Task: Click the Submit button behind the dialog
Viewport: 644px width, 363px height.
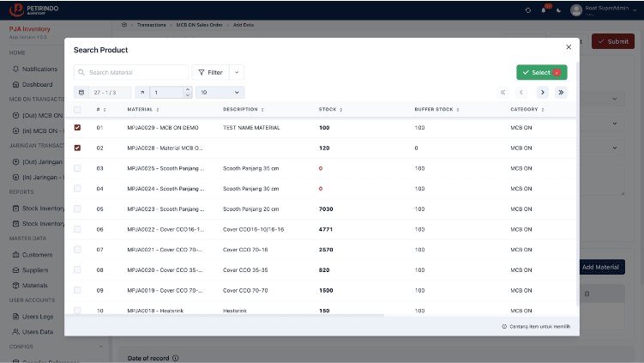Action: pyautogui.click(x=613, y=41)
